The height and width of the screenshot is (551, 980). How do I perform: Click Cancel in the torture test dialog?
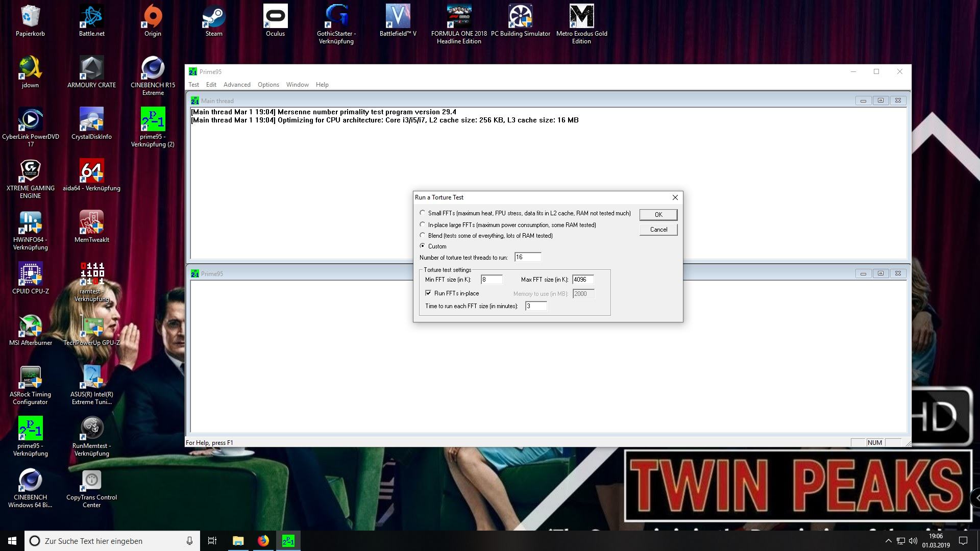pos(658,230)
